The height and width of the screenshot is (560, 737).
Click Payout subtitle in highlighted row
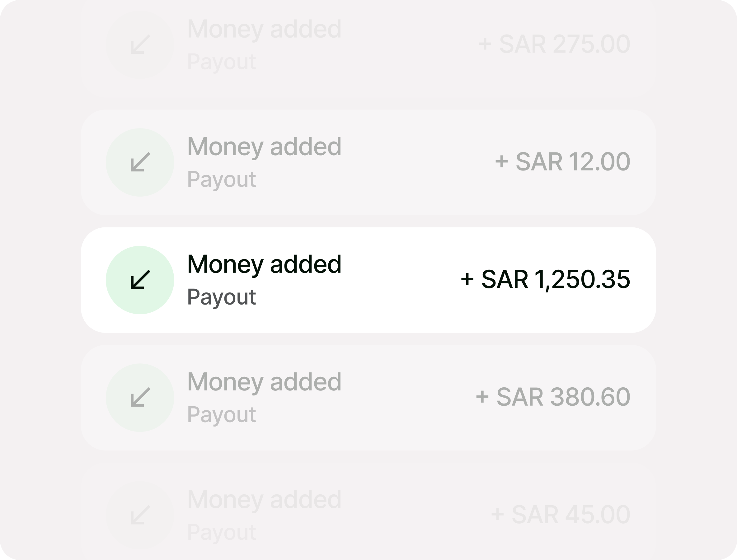[221, 297]
